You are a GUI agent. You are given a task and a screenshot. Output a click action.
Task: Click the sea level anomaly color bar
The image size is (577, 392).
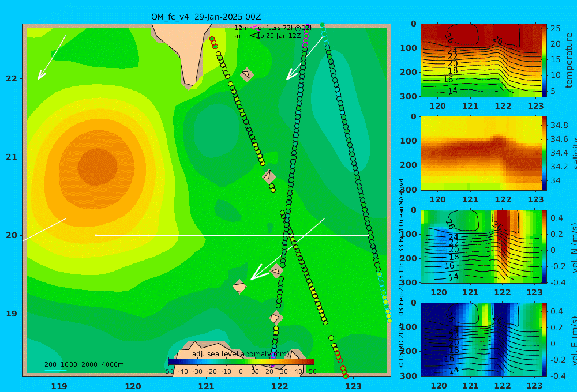pyautogui.click(x=241, y=362)
